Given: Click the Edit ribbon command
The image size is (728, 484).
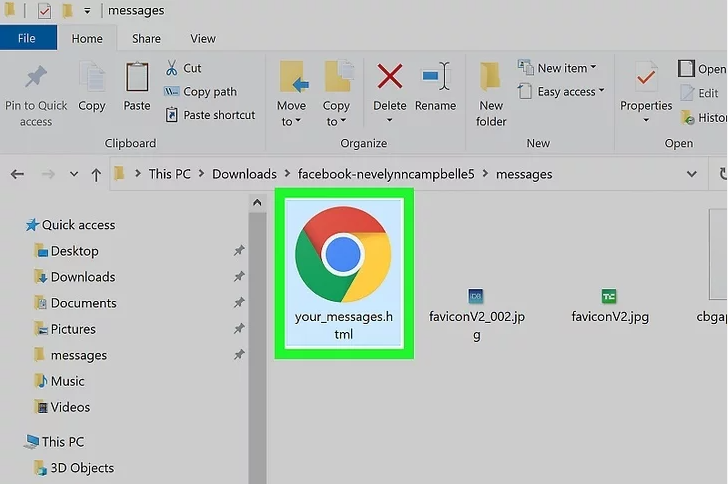Looking at the screenshot, I should [x=700, y=93].
